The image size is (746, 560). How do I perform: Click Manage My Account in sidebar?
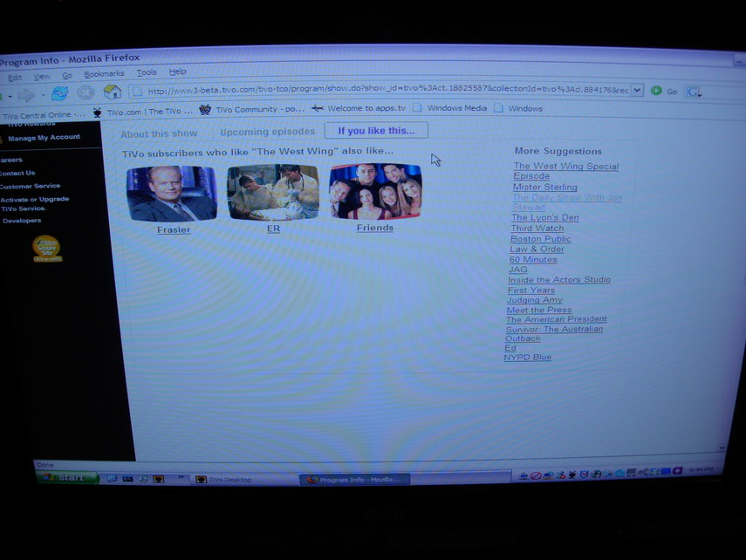coord(44,138)
